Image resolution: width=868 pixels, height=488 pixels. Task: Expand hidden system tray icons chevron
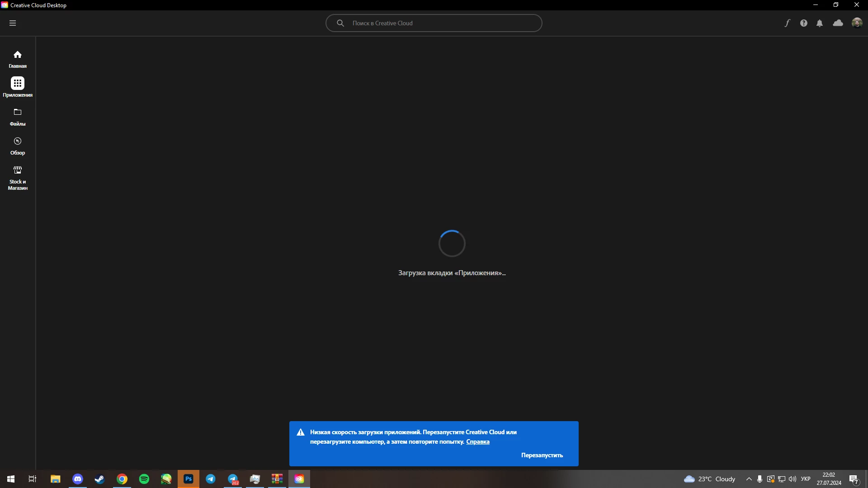[749, 479]
